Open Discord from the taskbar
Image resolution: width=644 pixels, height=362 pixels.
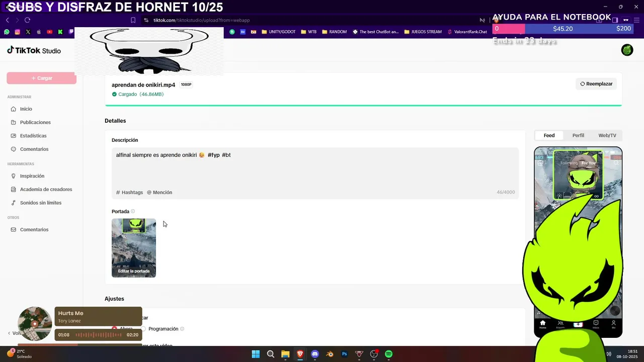(315, 354)
